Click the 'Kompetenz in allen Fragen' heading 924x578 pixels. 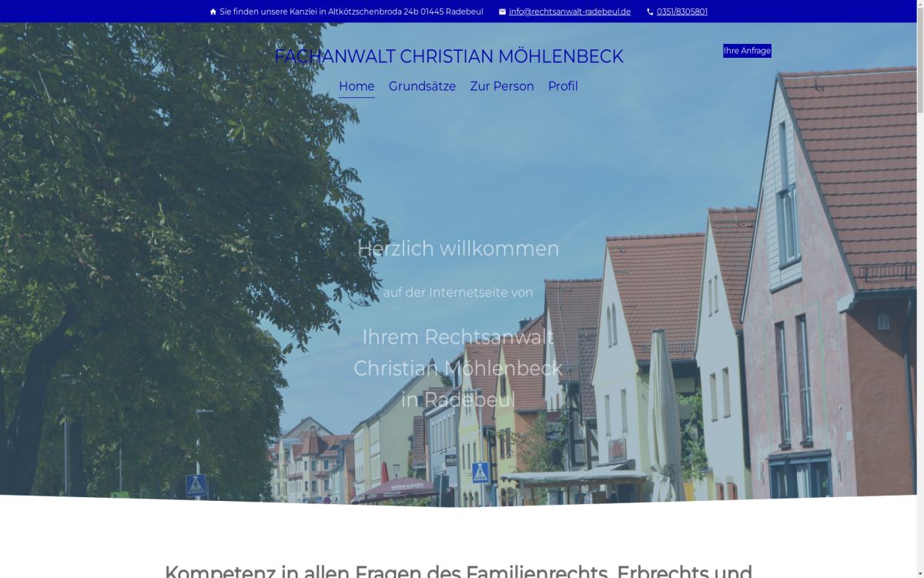458,571
